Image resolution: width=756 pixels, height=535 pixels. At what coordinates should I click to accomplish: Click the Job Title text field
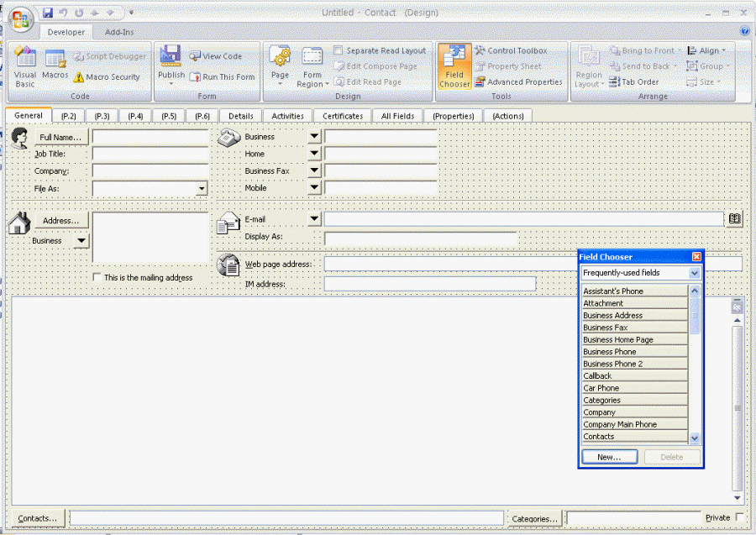pyautogui.click(x=150, y=155)
